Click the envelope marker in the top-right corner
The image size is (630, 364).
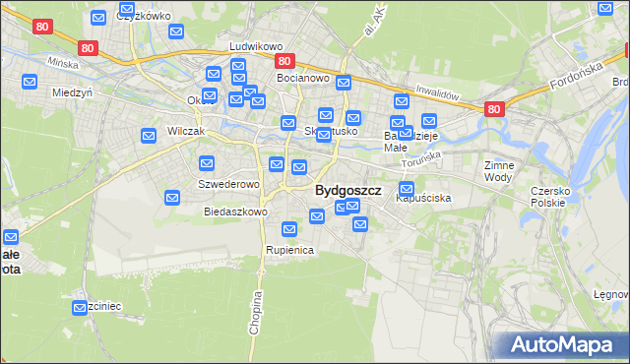pyautogui.click(x=605, y=8)
